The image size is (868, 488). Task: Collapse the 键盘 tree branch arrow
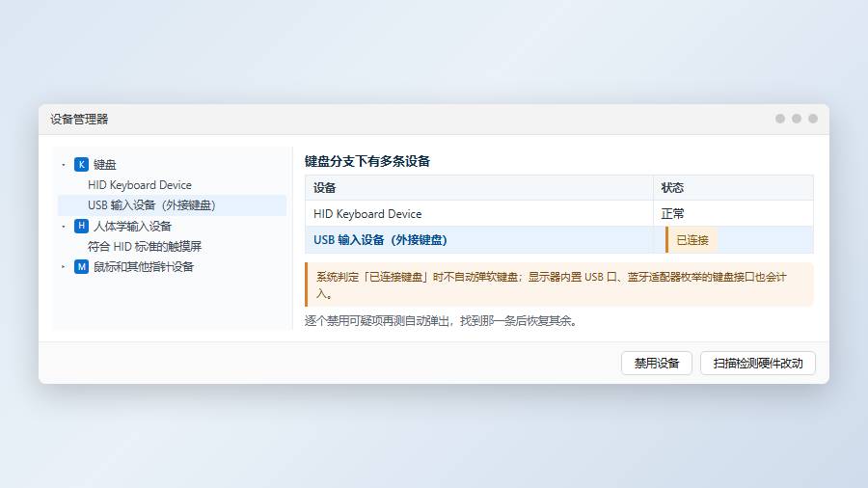63,164
